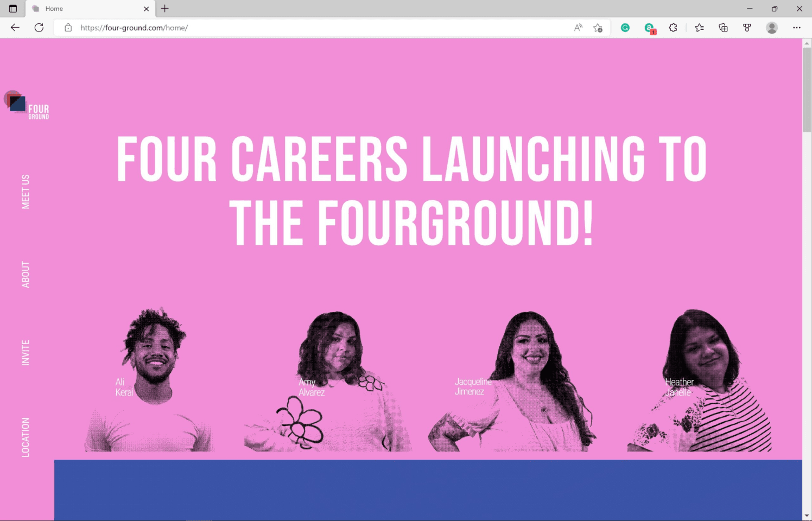Open the INVITE section link
This screenshot has height=521, width=812.
click(x=26, y=353)
